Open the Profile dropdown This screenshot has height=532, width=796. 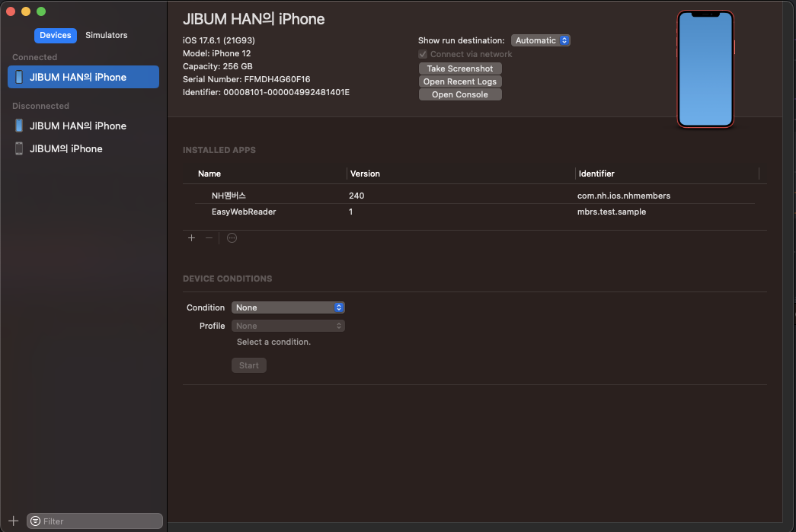pos(288,326)
